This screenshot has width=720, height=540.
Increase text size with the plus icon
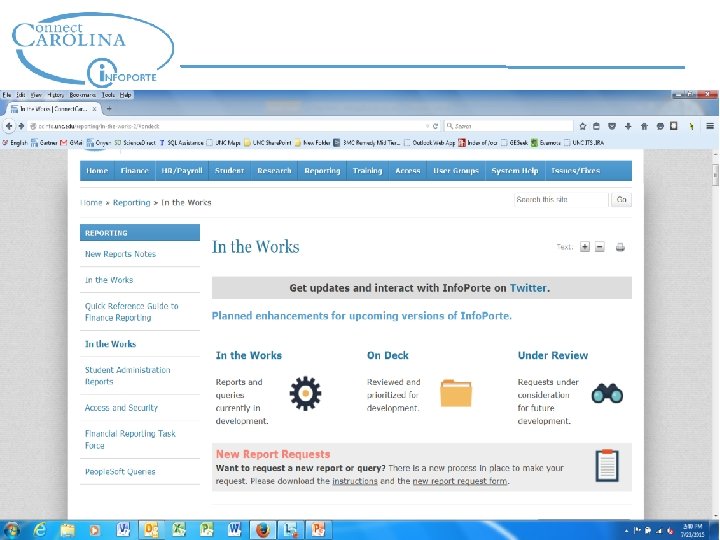585,247
